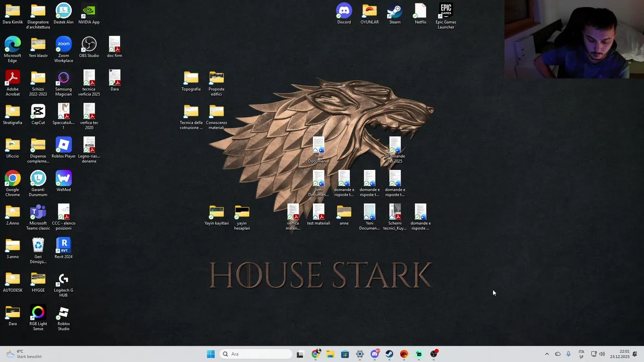Open the Destek Alın shortcut
The width and height of the screenshot is (644, 362).
tap(63, 14)
